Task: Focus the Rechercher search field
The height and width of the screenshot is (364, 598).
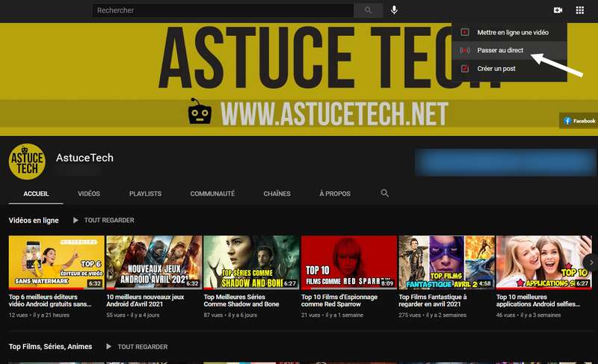Action: pos(223,10)
